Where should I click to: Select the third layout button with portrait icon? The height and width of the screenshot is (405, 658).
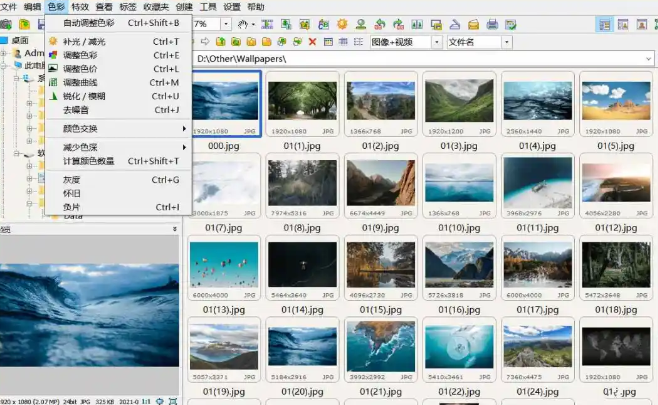coord(642,24)
